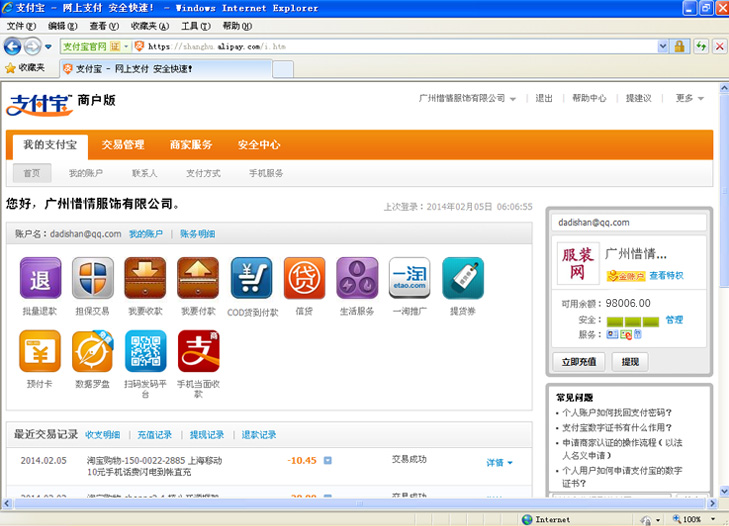Click the blue square icon beside -10.45

click(x=328, y=460)
